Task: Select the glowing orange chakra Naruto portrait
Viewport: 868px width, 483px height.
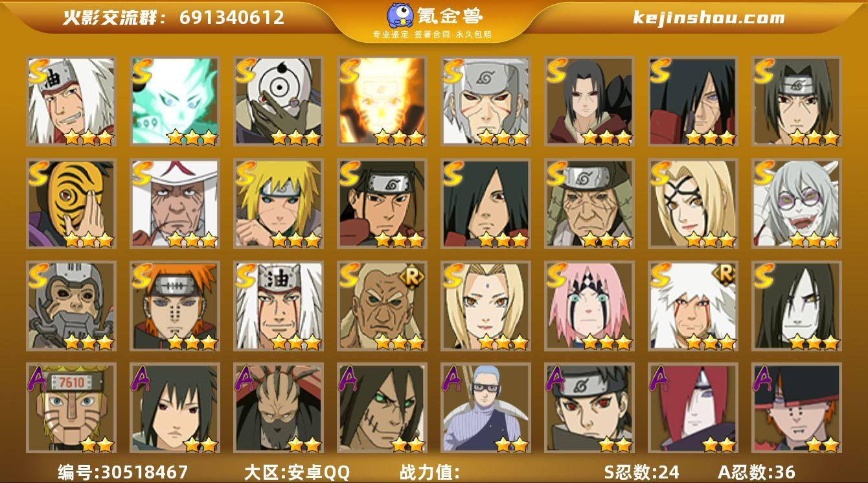Action: (382, 100)
